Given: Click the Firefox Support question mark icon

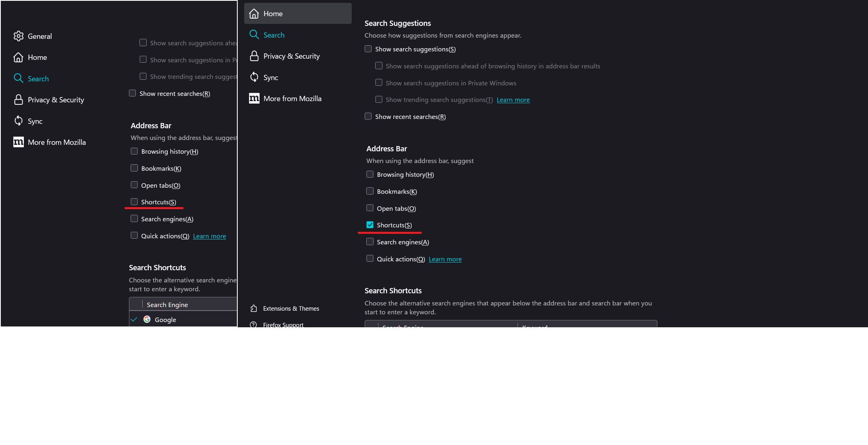Looking at the screenshot, I should tap(253, 324).
